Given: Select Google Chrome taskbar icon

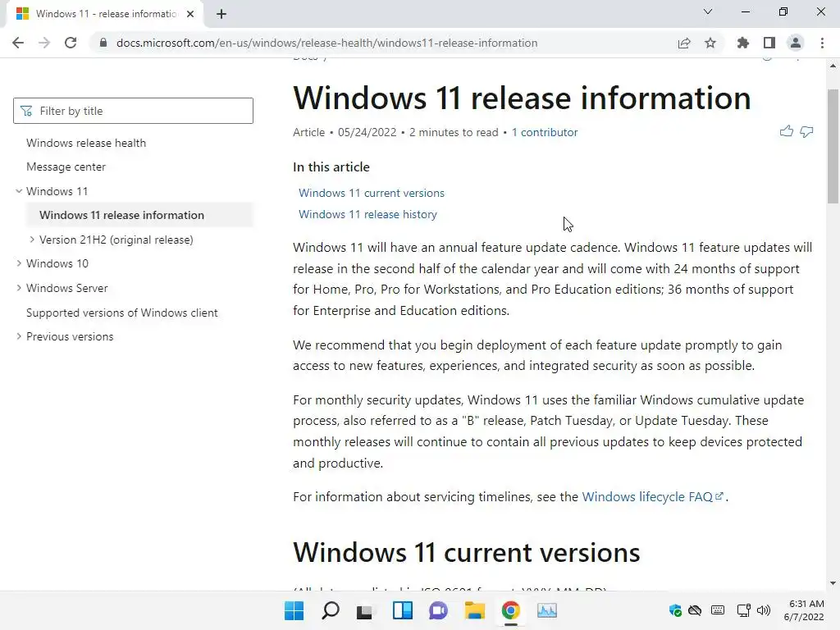Looking at the screenshot, I should tap(510, 610).
